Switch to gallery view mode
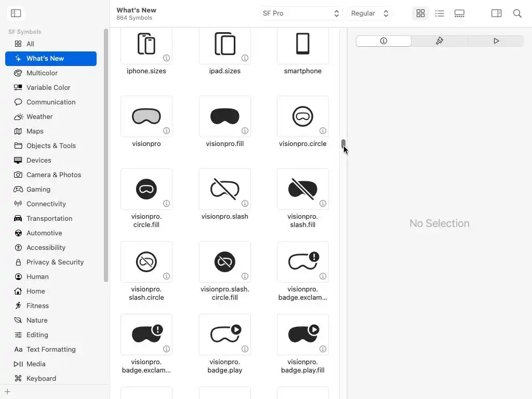This screenshot has height=399, width=532. (459, 13)
